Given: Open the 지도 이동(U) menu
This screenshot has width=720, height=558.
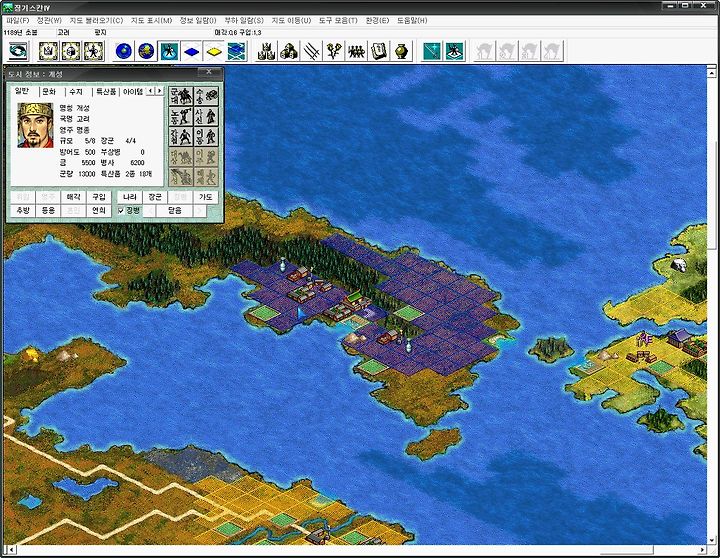Looking at the screenshot, I should coord(291,21).
